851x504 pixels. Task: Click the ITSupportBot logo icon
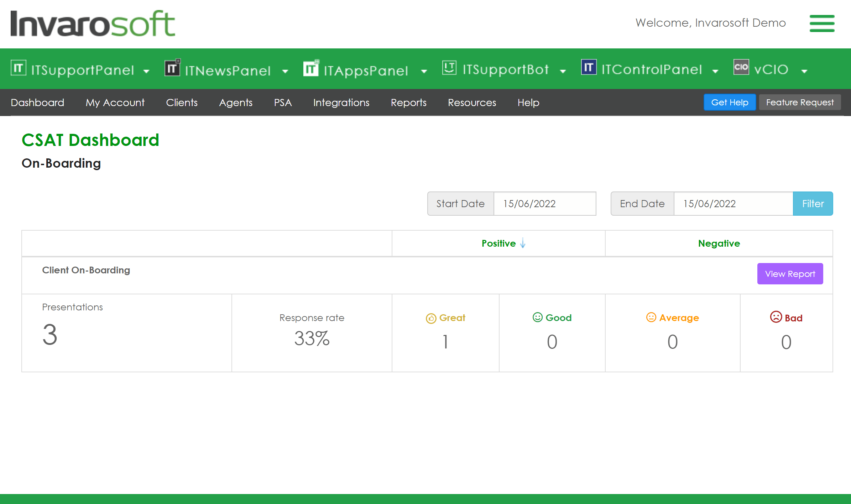[449, 68]
